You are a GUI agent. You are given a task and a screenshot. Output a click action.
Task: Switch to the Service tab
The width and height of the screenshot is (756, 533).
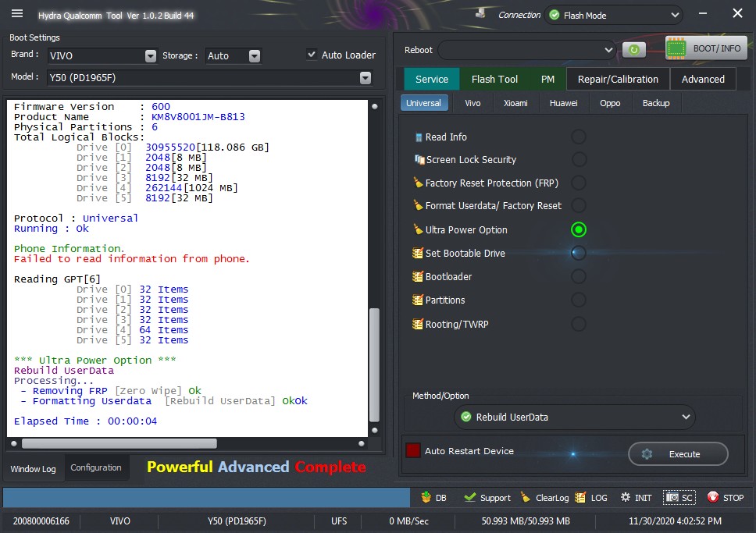432,79
